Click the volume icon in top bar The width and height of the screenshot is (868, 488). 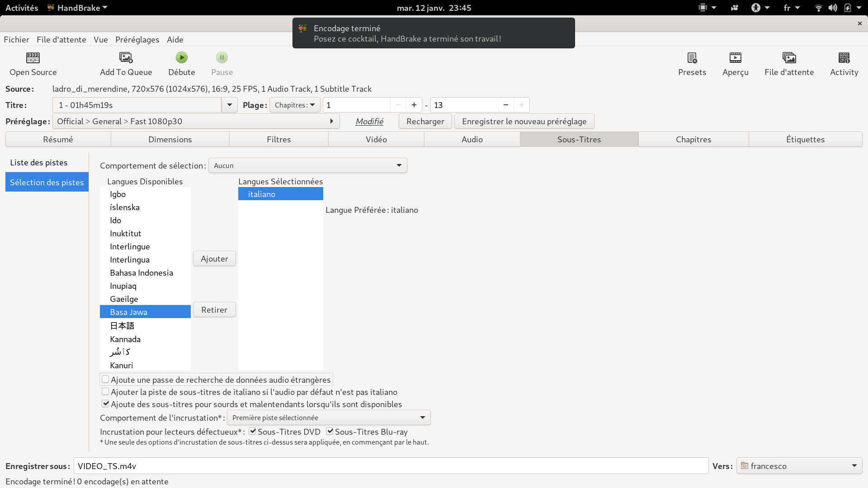point(832,8)
